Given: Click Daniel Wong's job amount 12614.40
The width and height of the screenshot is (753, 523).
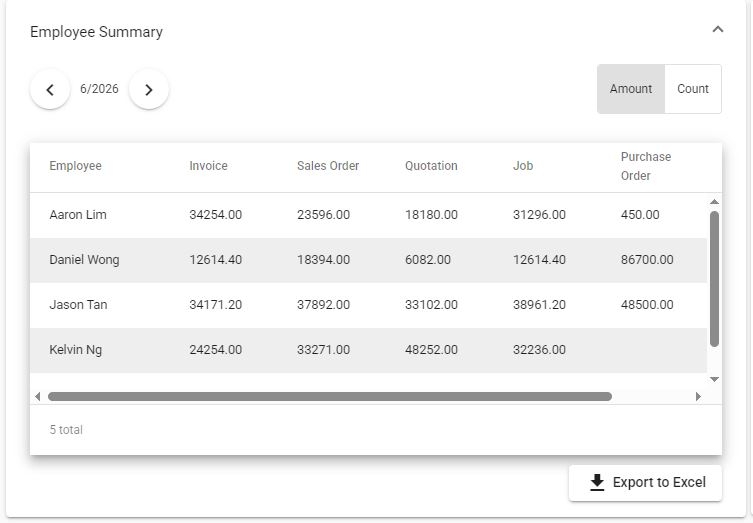Looking at the screenshot, I should coord(539,260).
